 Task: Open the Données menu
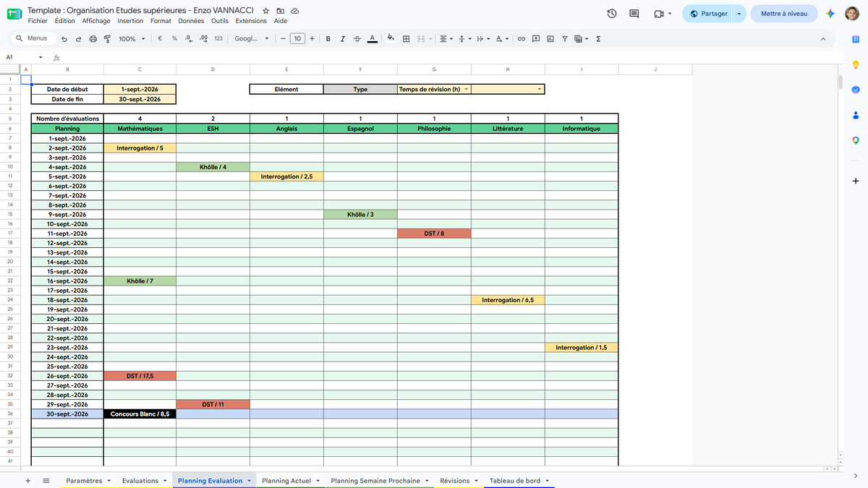[191, 21]
